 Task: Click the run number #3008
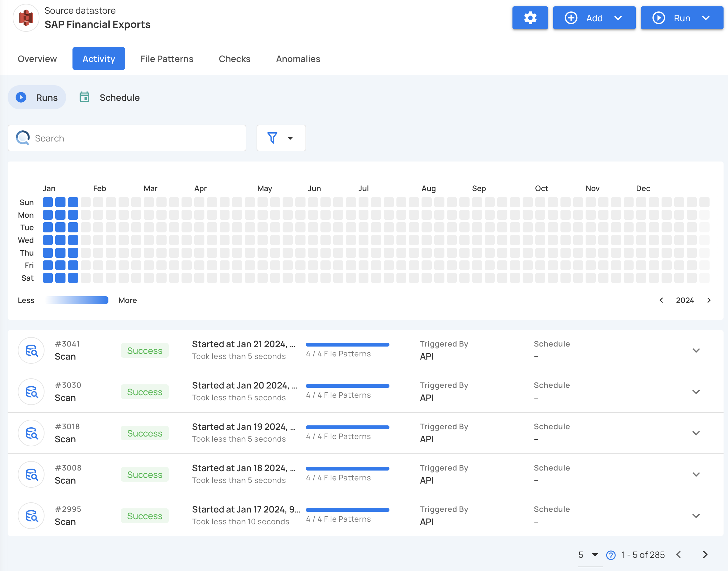[68, 468]
